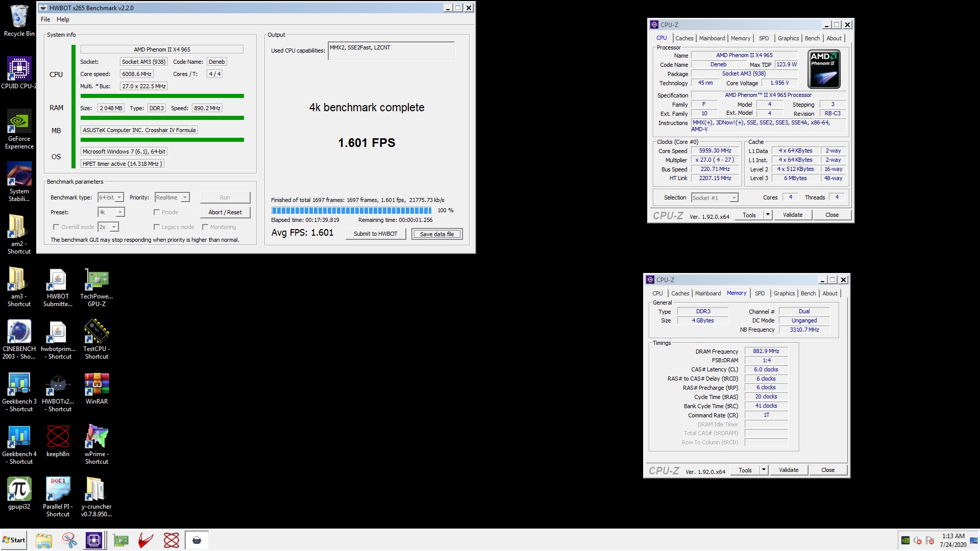Launch HWBOTx265 Shortcut desktop icon
This screenshot has height=551, width=980.
tap(58, 392)
